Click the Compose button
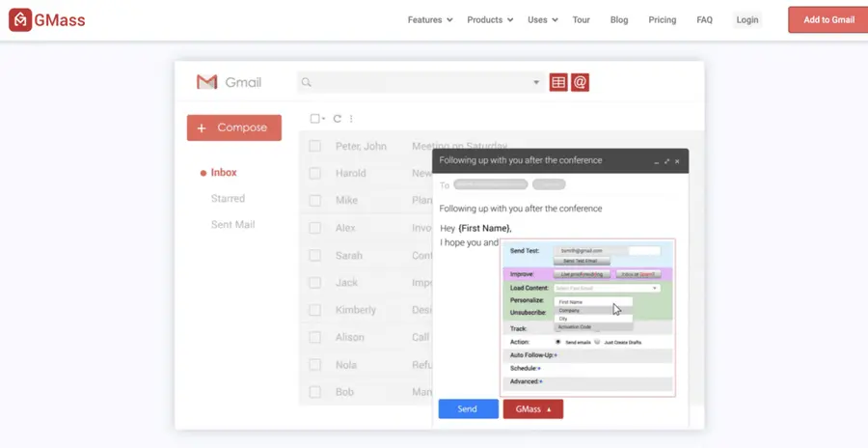868x448 pixels. click(234, 128)
